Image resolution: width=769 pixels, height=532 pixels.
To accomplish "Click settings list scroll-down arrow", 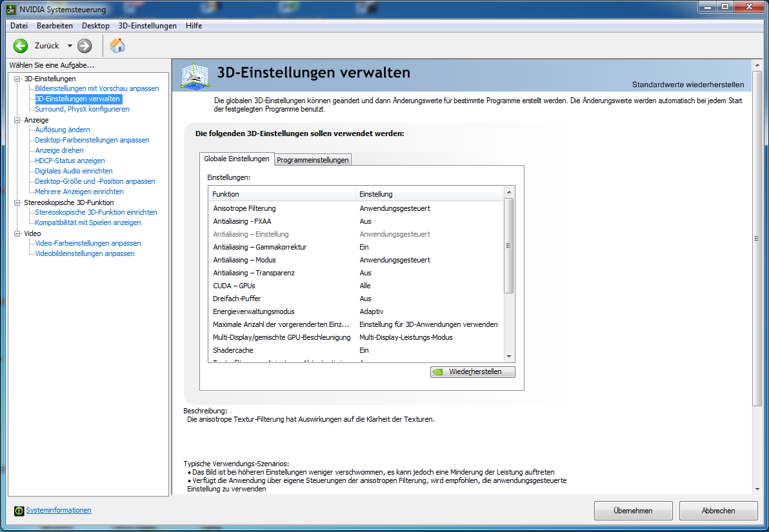I will (x=509, y=357).
